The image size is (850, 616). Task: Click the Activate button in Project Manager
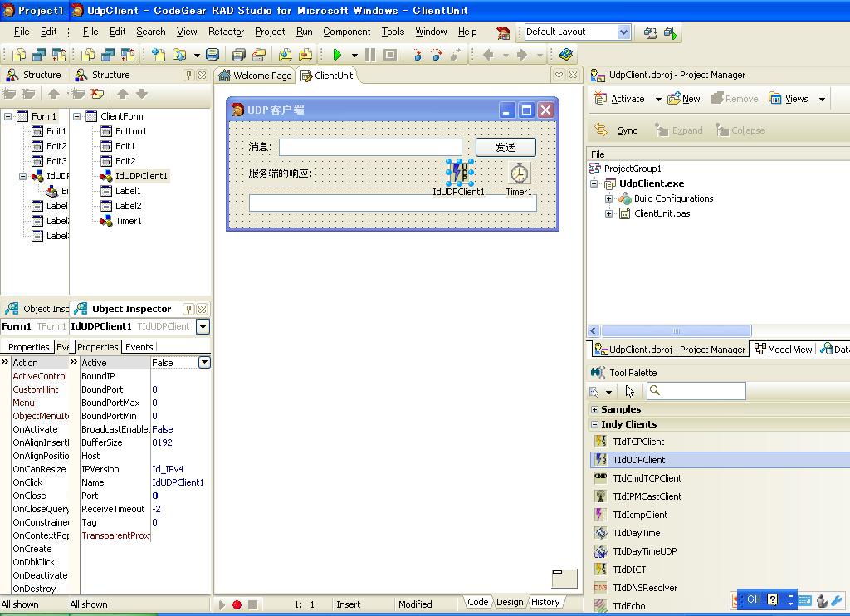point(619,99)
